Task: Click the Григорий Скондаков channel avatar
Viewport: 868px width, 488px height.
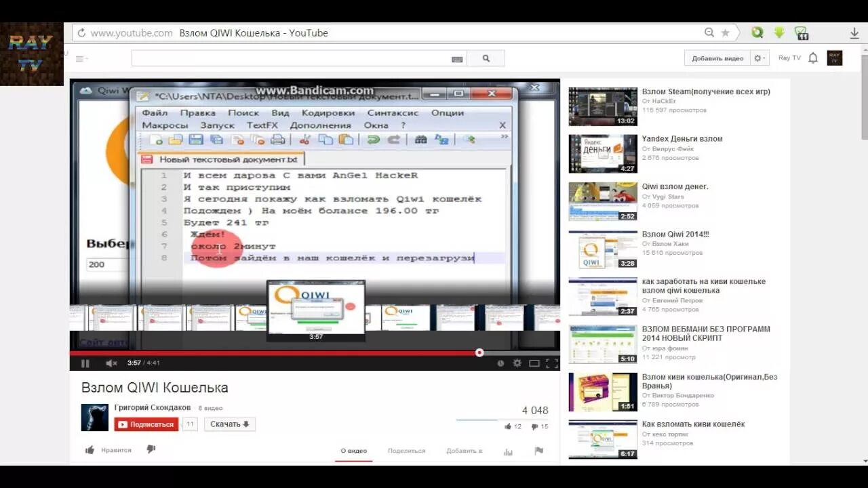Action: click(95, 418)
